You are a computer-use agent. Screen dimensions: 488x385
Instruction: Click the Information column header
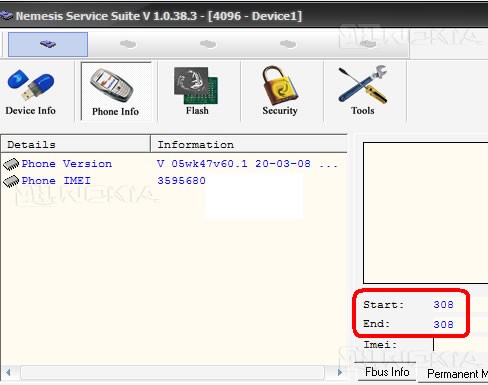[x=249, y=145]
